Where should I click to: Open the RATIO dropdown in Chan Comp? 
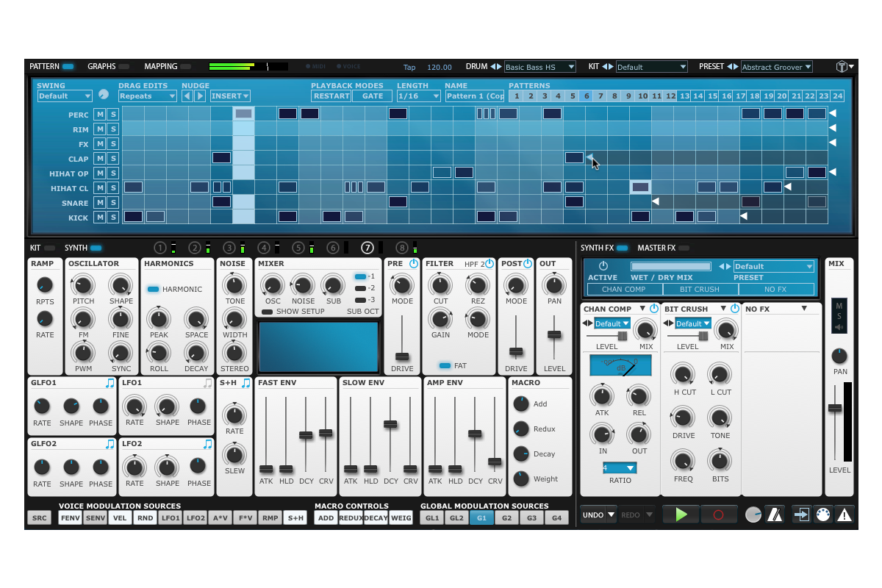(x=619, y=467)
